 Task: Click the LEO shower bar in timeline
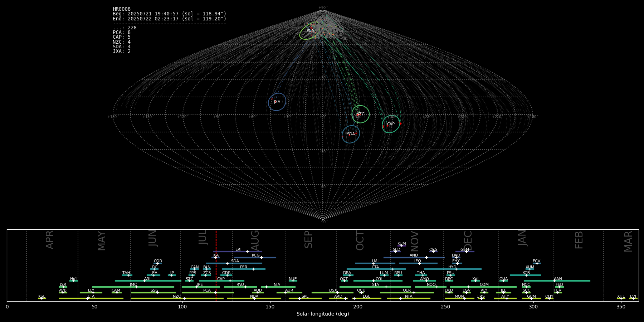click(x=418, y=263)
